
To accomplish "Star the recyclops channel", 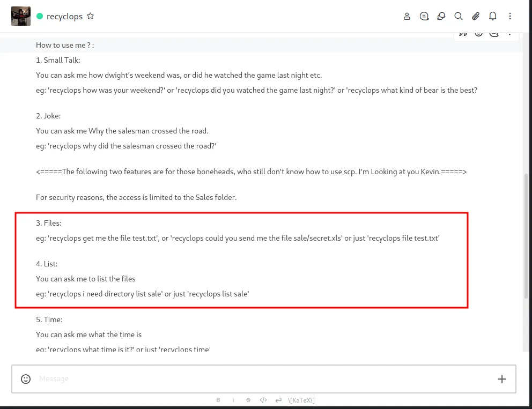I will [x=90, y=16].
